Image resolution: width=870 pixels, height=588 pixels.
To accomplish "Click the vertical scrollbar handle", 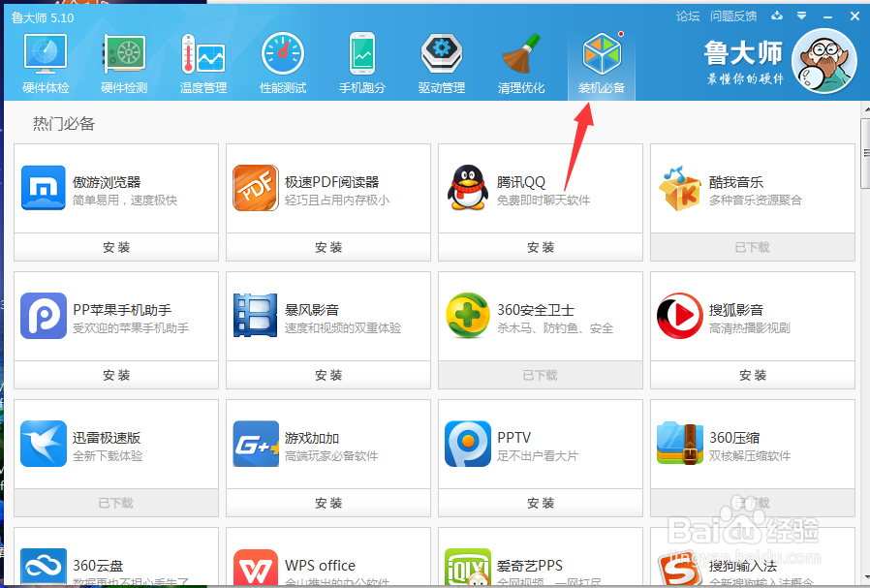I will [865, 154].
